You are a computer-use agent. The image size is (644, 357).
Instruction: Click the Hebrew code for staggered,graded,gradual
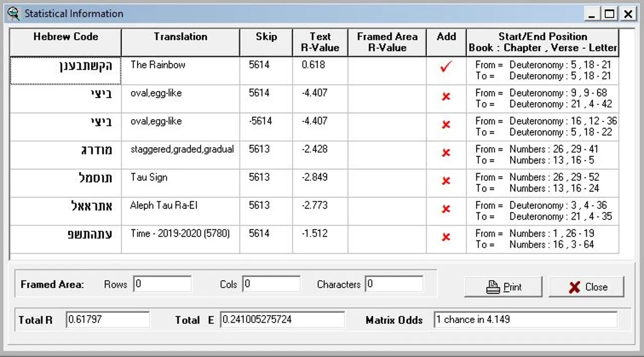coord(65,155)
